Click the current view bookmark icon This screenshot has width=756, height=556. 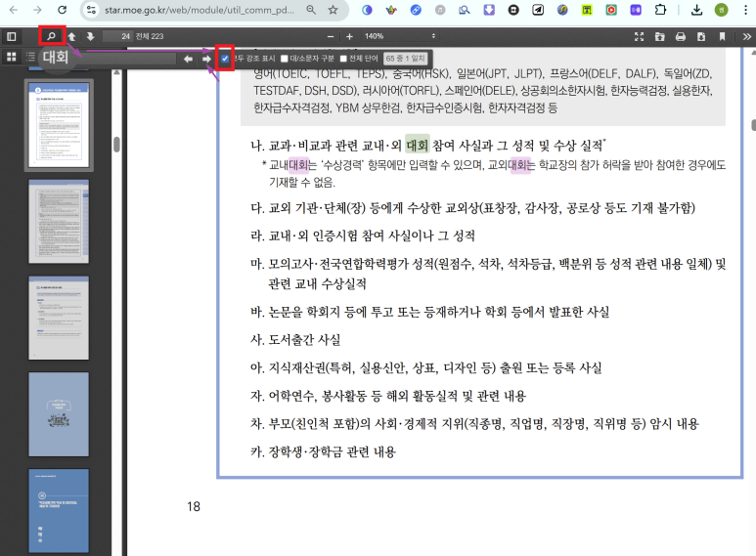(x=722, y=36)
